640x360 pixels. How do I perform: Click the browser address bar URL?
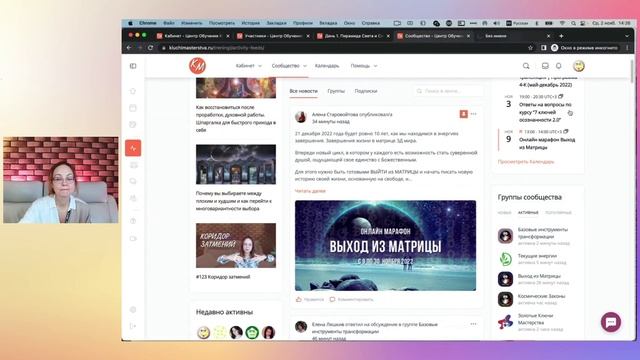click(x=216, y=48)
